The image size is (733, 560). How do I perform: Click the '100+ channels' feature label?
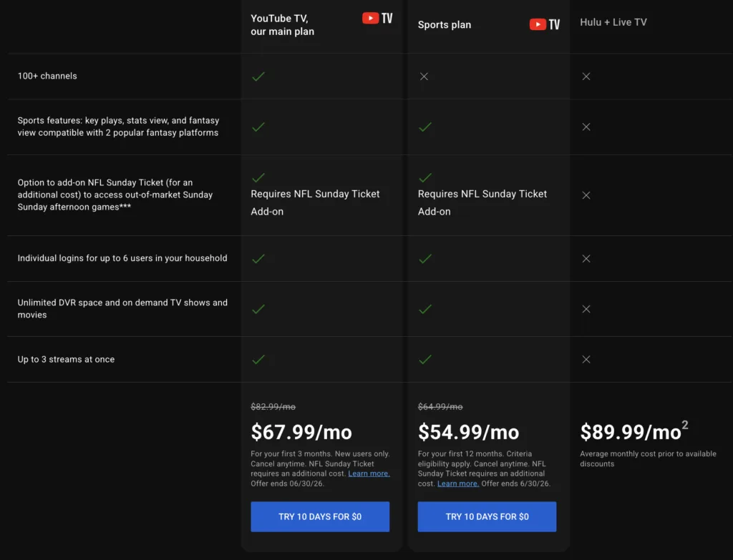click(47, 76)
